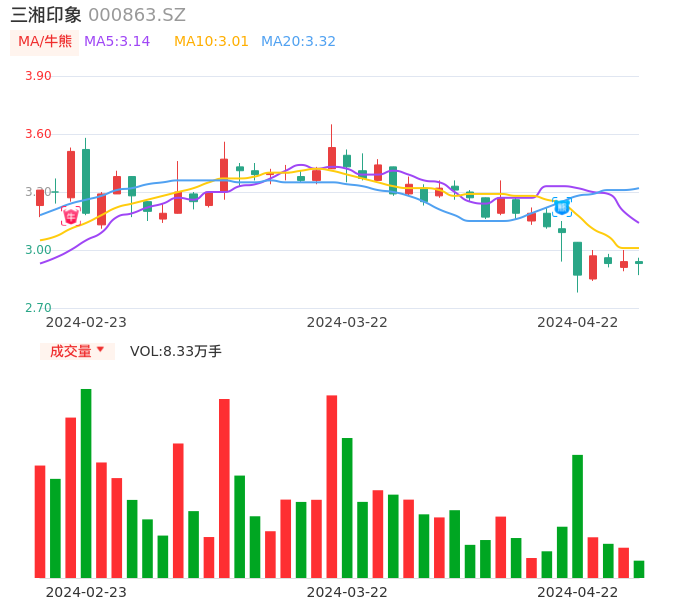This screenshot has height=606, width=686.
Task: Click the MA20:3.32 legend label
Action: click(298, 42)
